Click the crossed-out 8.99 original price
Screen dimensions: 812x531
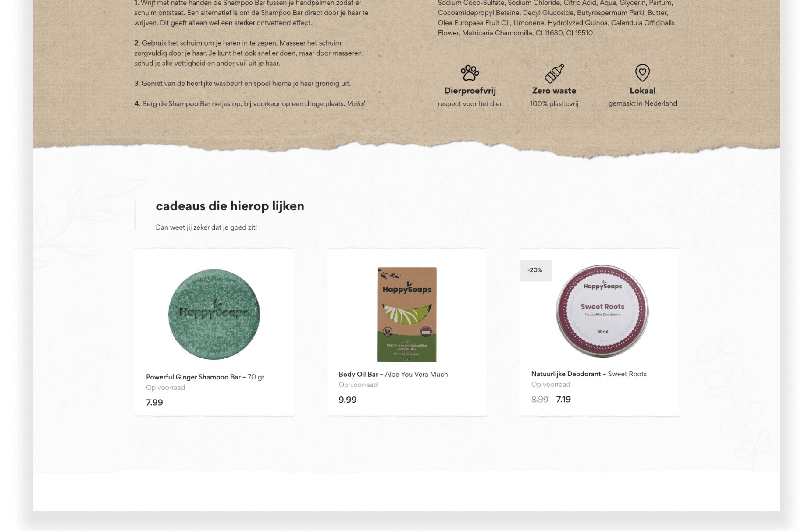point(540,399)
